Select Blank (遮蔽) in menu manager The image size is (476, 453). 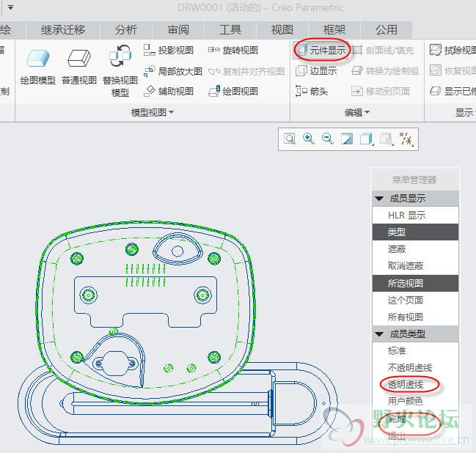tap(415, 249)
